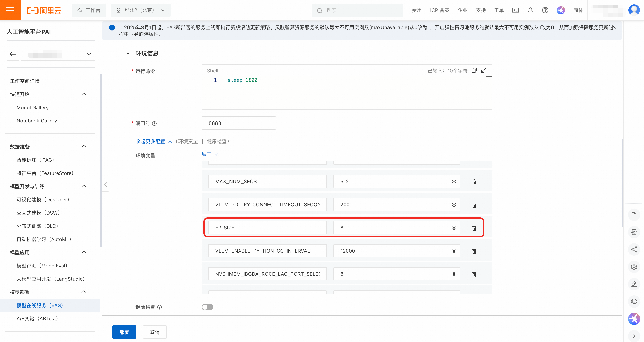Open the right-side settings gear
644x342 pixels.
pyautogui.click(x=634, y=267)
